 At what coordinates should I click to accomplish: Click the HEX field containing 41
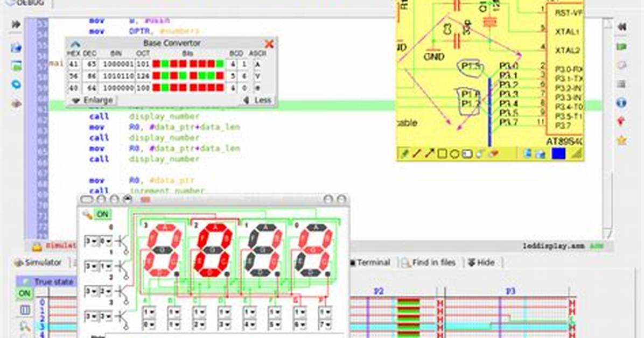pos(74,65)
